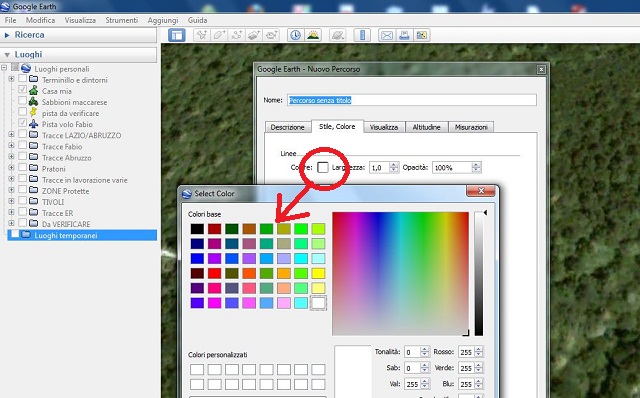Pick the black swatch in Colori base
The image size is (640, 398).
(x=197, y=229)
